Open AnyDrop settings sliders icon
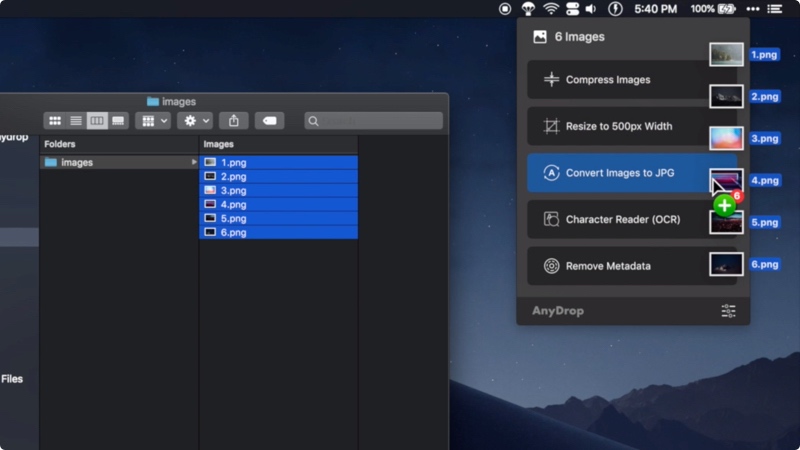Viewport: 800px width, 450px height. (x=728, y=311)
